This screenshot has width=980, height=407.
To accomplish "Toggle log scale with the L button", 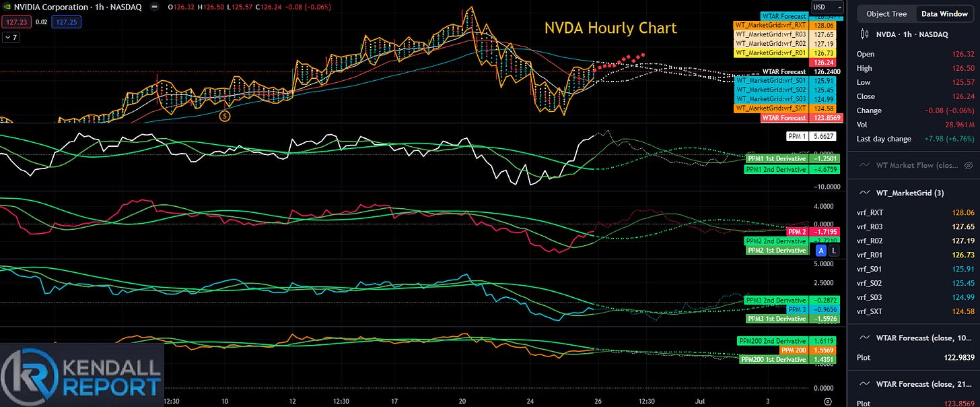I will 835,251.
